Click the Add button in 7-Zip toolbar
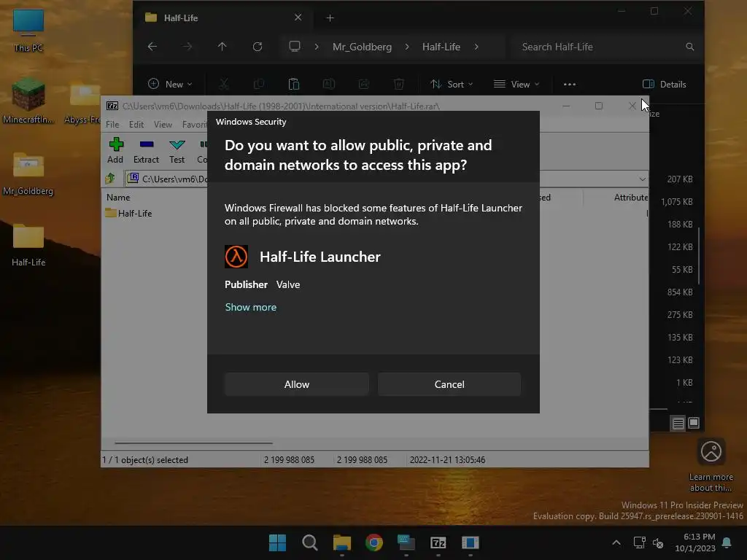Screen dimensions: 747x560 click(x=115, y=151)
